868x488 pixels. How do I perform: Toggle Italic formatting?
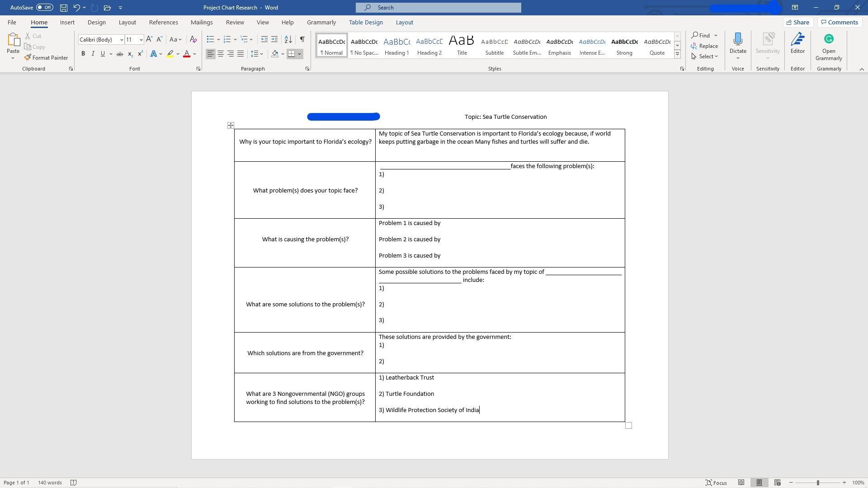(x=93, y=54)
